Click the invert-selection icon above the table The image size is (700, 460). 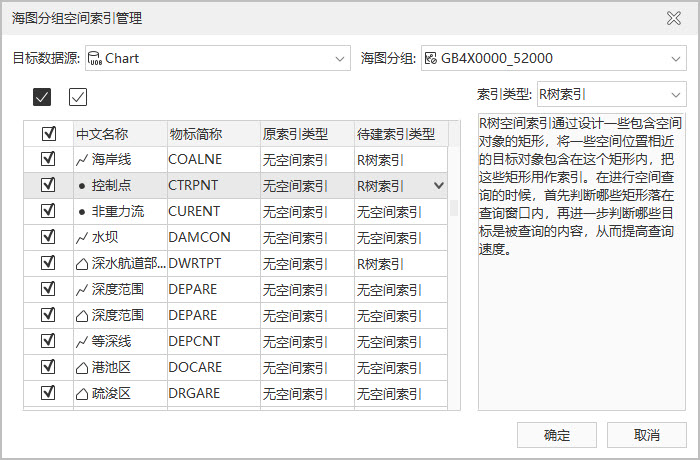78,97
